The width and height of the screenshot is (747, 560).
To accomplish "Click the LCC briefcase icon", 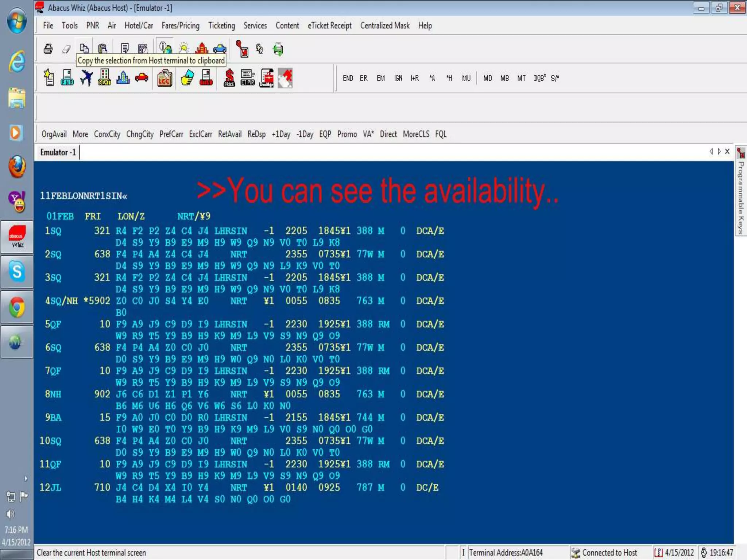I will (165, 78).
